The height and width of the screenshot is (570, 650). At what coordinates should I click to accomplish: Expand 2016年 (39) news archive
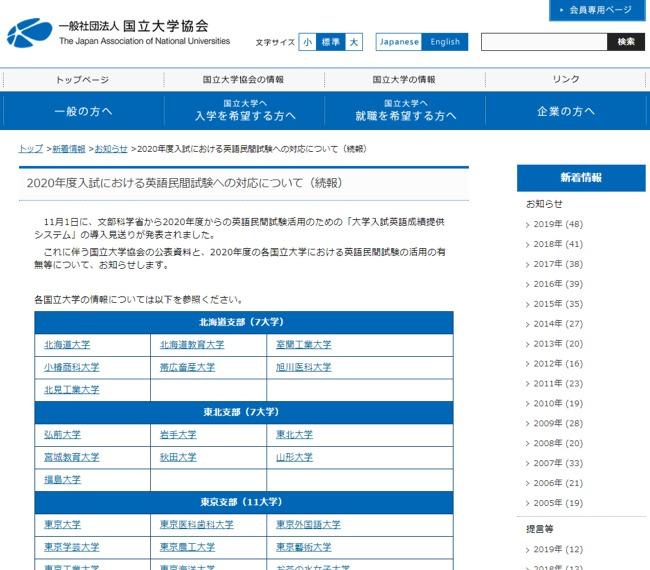click(x=558, y=284)
